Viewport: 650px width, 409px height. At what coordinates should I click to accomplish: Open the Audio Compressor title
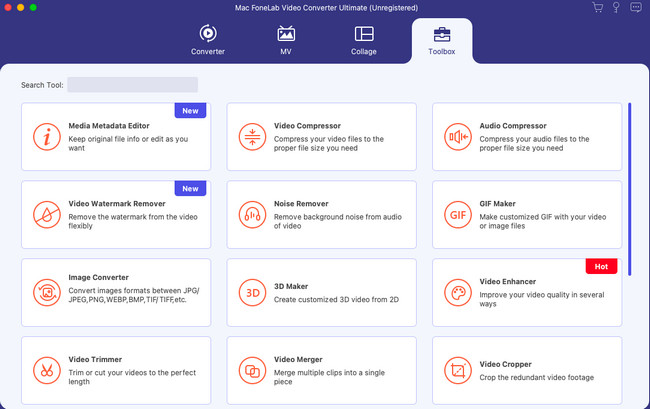513,126
